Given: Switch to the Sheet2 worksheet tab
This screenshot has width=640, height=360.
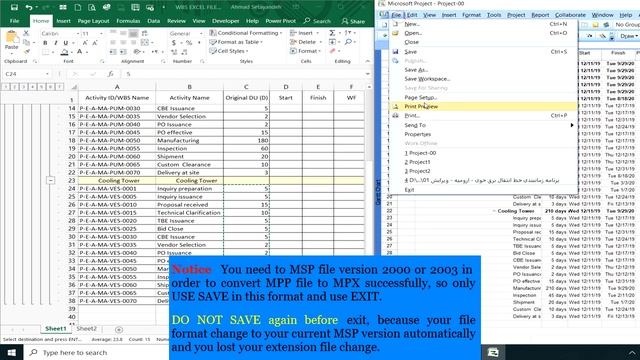Looking at the screenshot, I should [x=87, y=329].
